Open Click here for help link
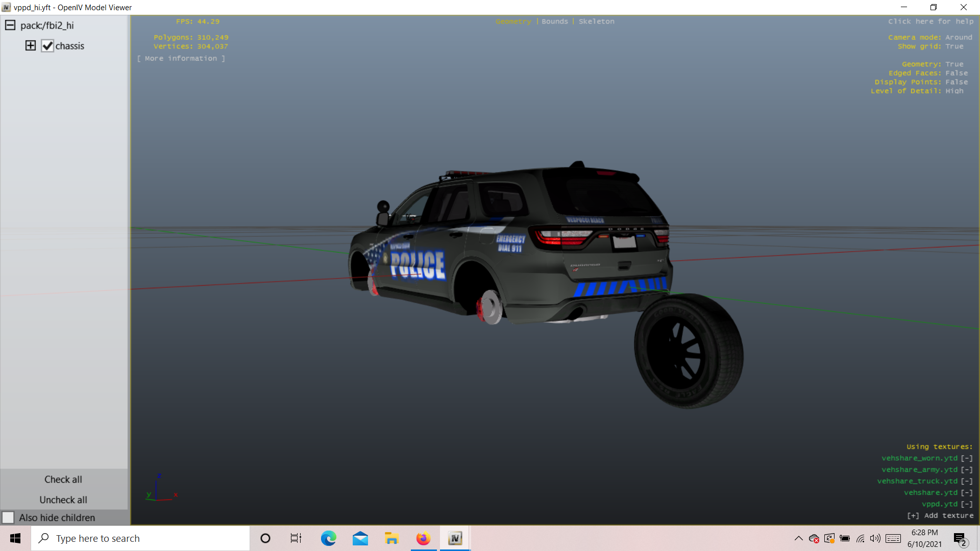The width and height of the screenshot is (980, 551). point(930,21)
